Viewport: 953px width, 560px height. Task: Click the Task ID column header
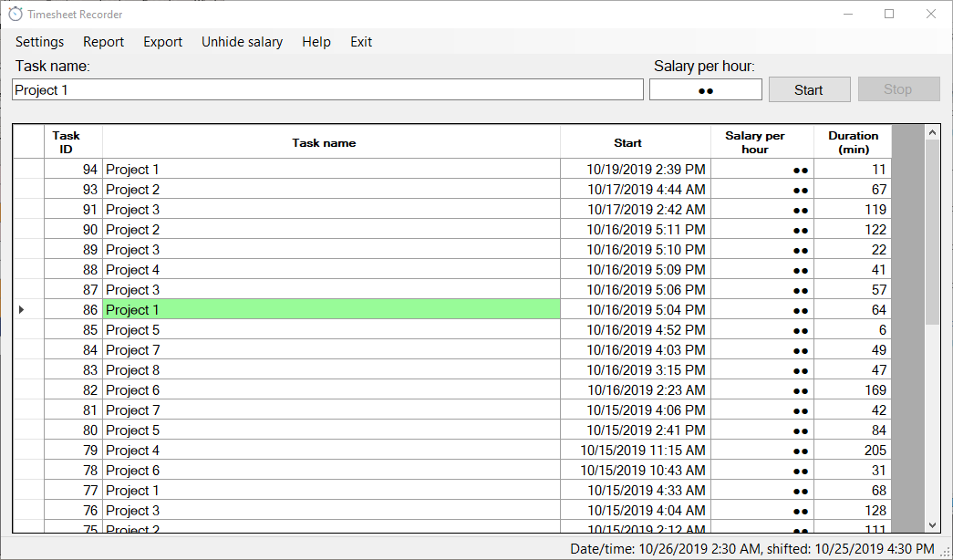click(x=74, y=142)
